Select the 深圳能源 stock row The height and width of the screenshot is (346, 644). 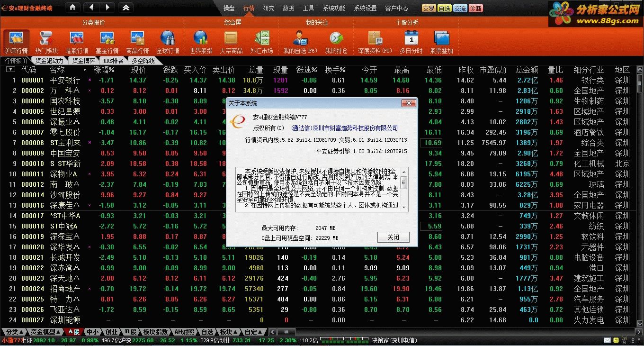pyautogui.click(x=317, y=320)
